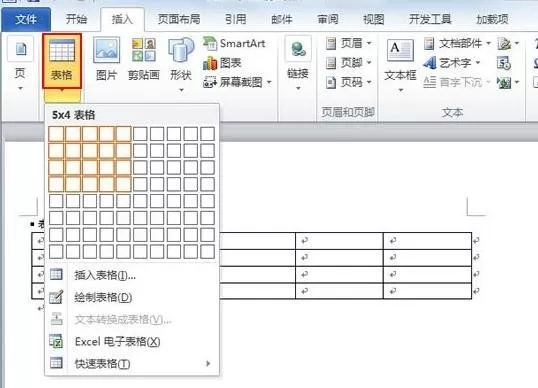
Task: Select the top-left 1x1 grid cell
Action: tap(56, 134)
